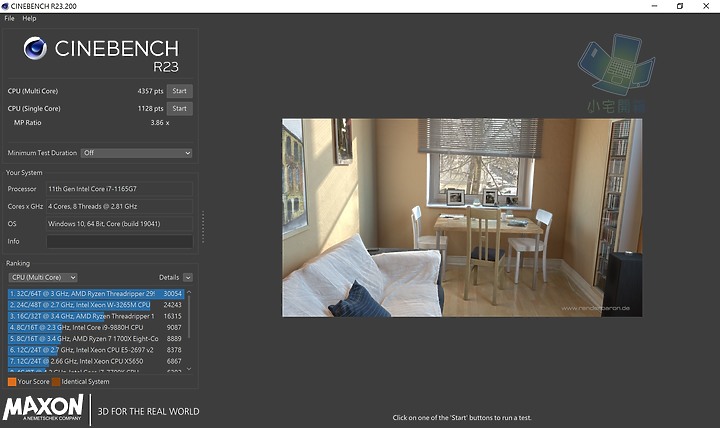Open the Minimum Test Duration dropdown
This screenshot has width=720, height=428.
136,153
